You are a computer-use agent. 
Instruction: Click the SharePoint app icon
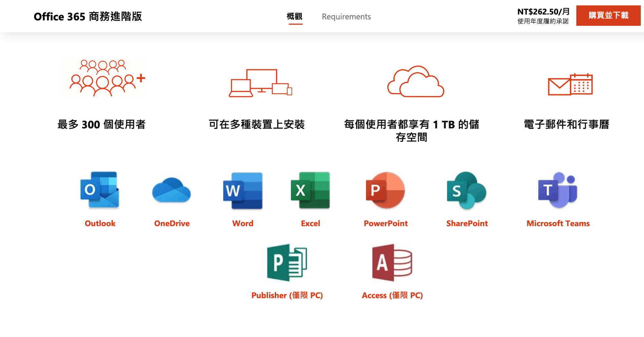coord(467,190)
